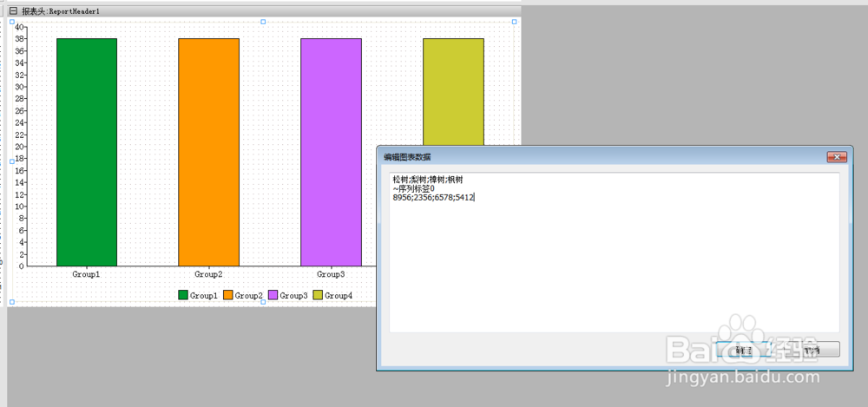Click purple Group3 legend swatch
The width and height of the screenshot is (868, 407).
273,295
